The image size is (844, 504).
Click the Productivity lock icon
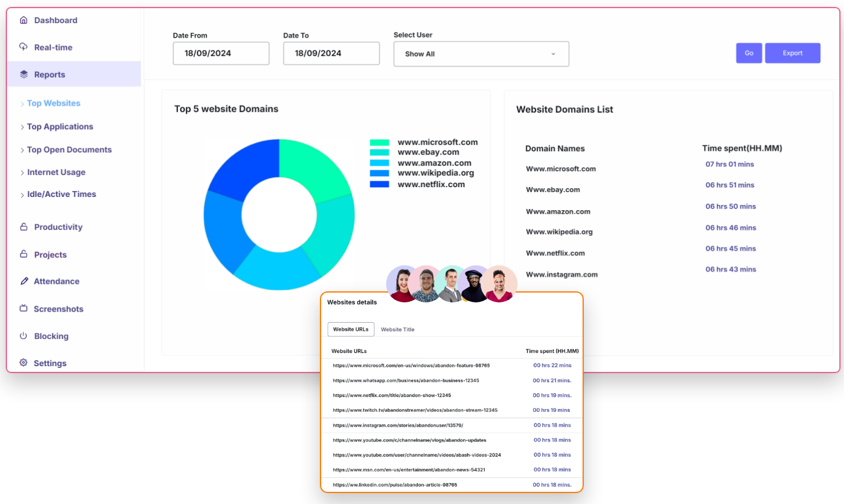[24, 227]
